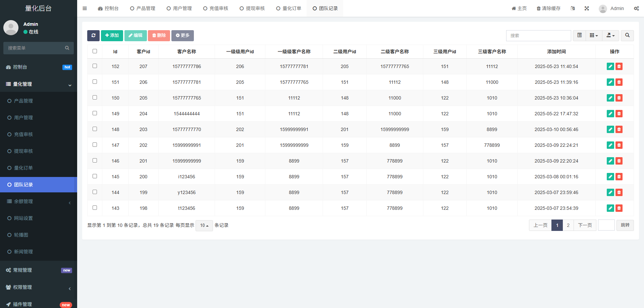Click the refresh table icon button
Viewport: 644px width, 308px height.
point(93,36)
